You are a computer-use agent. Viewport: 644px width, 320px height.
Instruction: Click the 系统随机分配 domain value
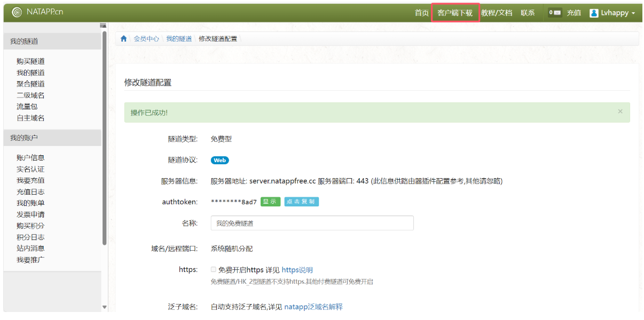coord(232,249)
